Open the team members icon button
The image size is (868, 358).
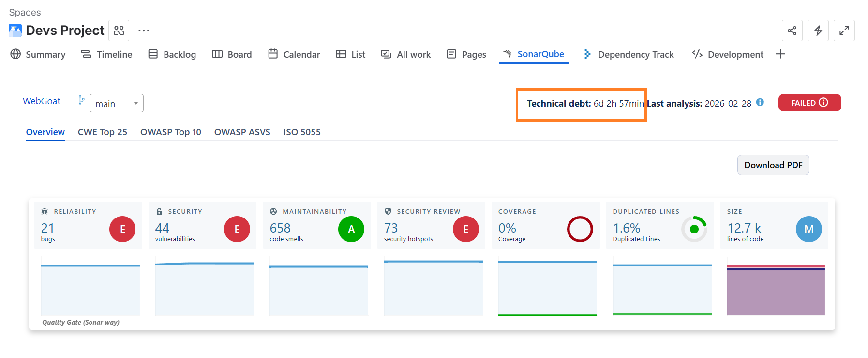click(119, 31)
